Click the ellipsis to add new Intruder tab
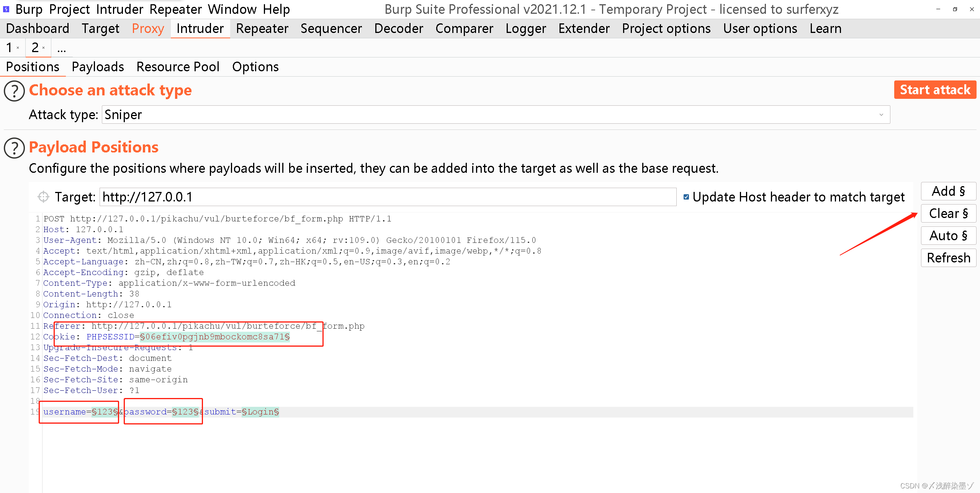The width and height of the screenshot is (980, 493). pos(61,49)
